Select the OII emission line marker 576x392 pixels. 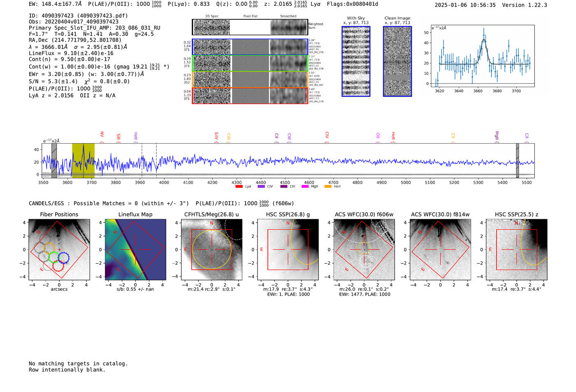[378, 137]
